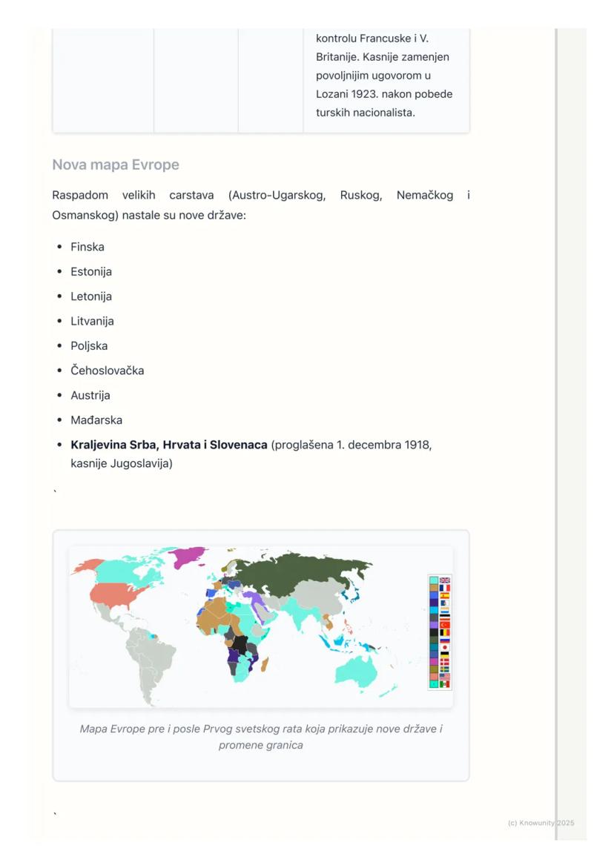This screenshot has width=614, height=868.
Task: Click the 'Nova mapa Evrope' heading
Action: (x=116, y=165)
